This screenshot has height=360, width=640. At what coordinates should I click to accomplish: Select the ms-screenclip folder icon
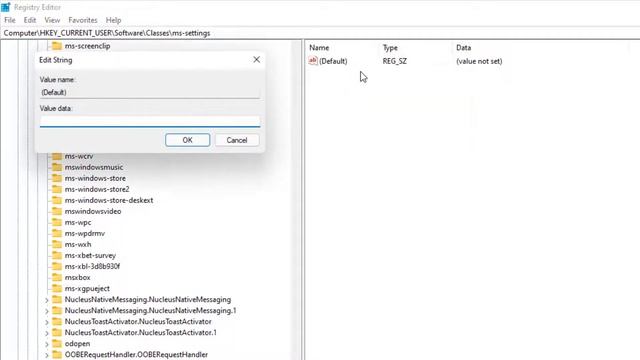(57, 46)
